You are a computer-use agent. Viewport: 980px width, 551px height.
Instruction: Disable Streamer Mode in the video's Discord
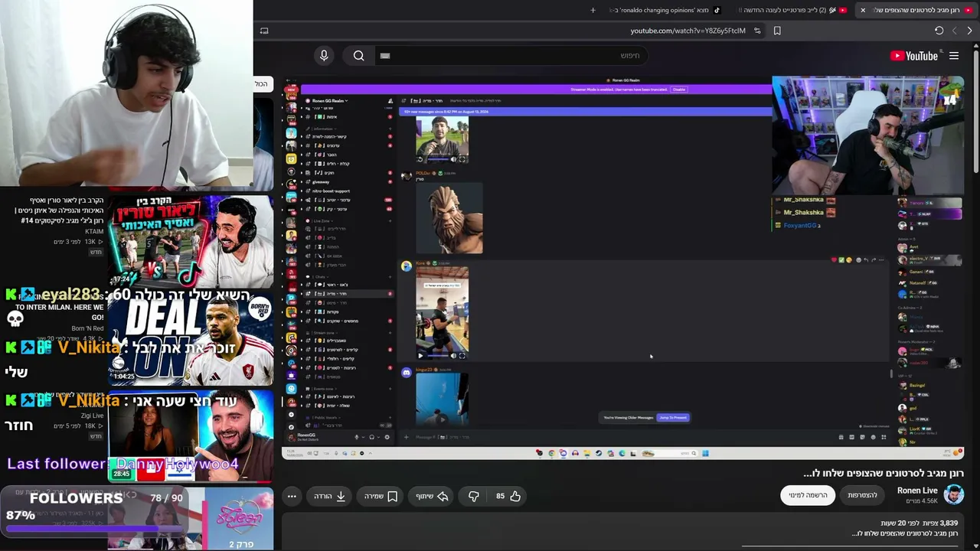pyautogui.click(x=679, y=90)
